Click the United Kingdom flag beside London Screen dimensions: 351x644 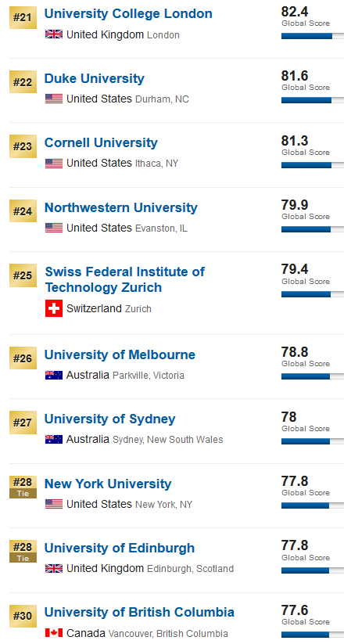54,34
